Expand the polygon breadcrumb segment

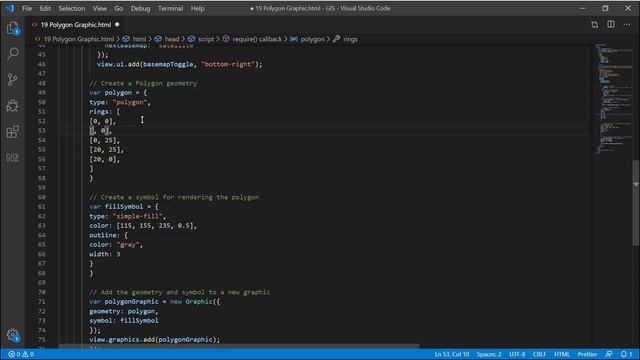[312, 39]
